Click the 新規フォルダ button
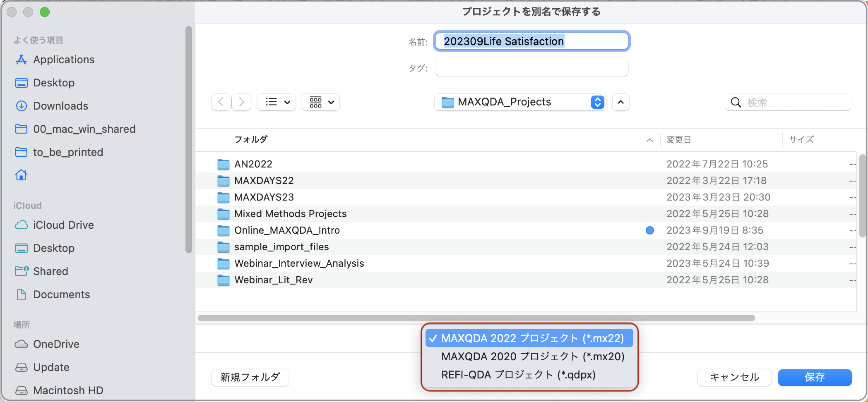Screen dimensions: 868x402 (250, 377)
